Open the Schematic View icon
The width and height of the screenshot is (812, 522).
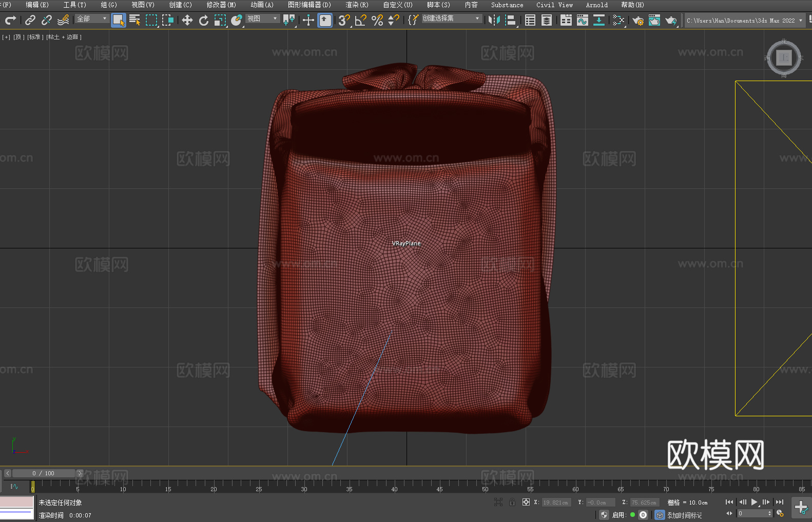[599, 20]
